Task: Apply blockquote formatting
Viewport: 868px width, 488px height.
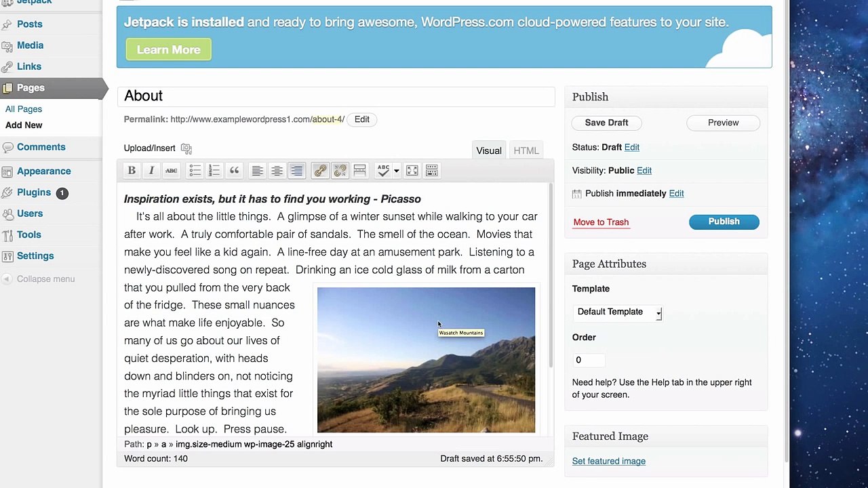Action: 234,171
